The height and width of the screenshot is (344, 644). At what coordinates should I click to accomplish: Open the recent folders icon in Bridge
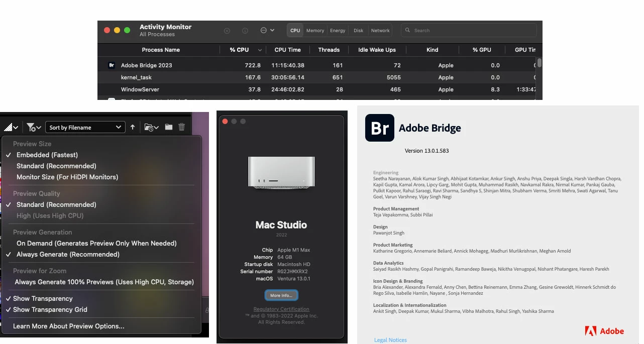[151, 128]
